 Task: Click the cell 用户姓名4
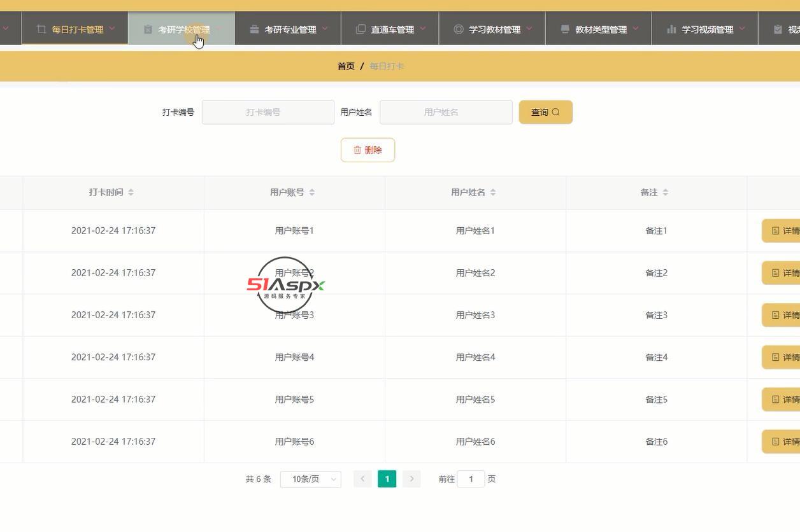[475, 357]
